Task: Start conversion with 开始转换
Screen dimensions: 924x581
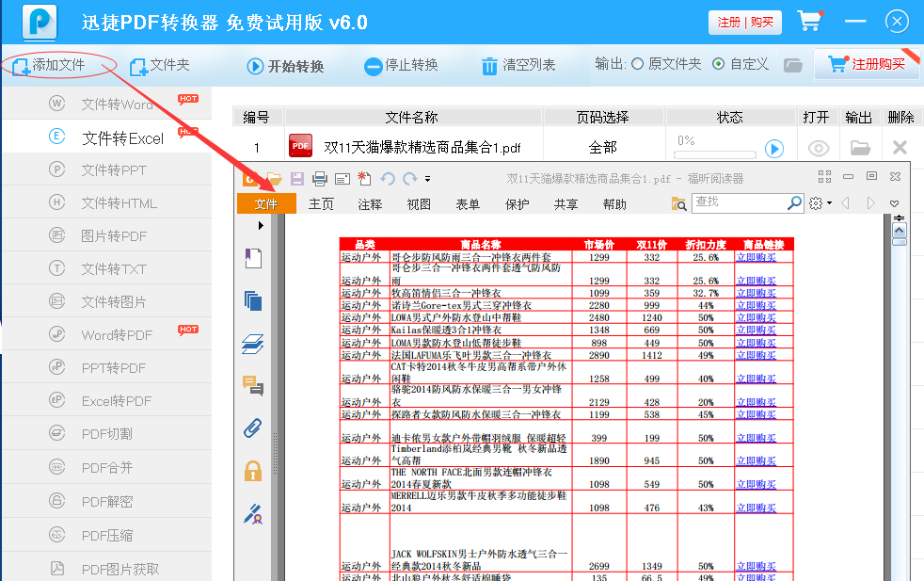Action: pos(285,66)
